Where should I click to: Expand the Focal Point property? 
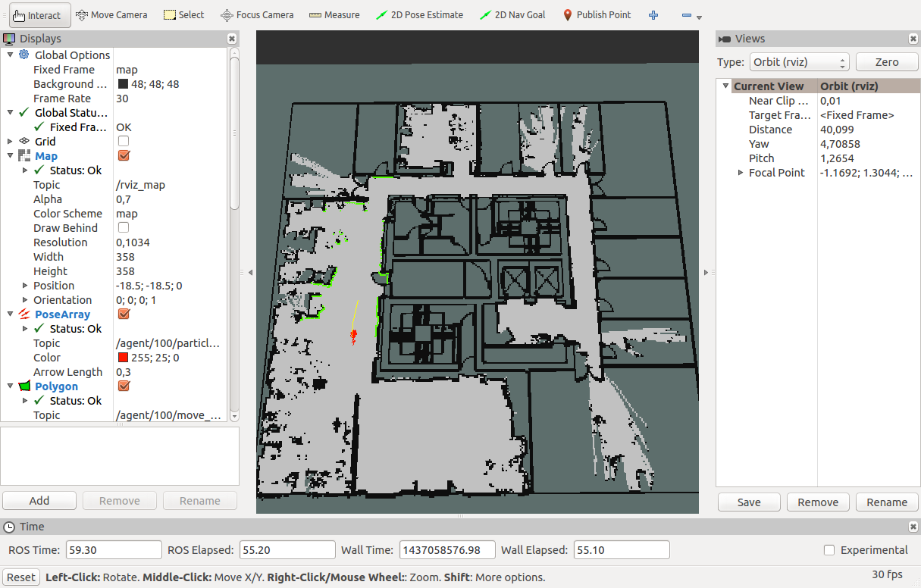click(741, 173)
